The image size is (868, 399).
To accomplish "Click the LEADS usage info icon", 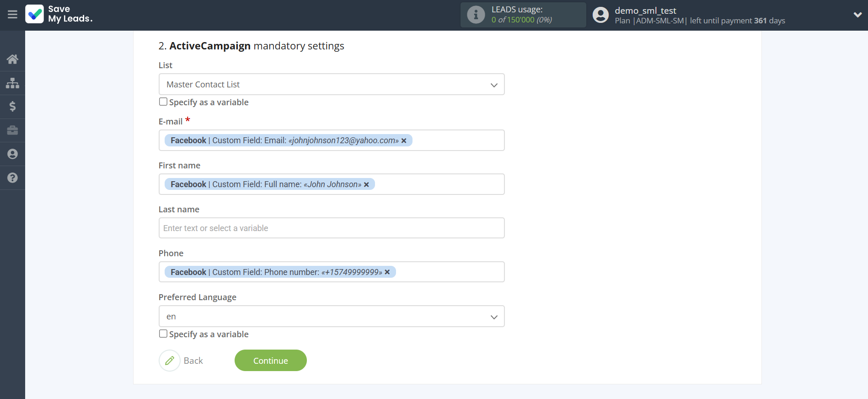I will point(476,15).
